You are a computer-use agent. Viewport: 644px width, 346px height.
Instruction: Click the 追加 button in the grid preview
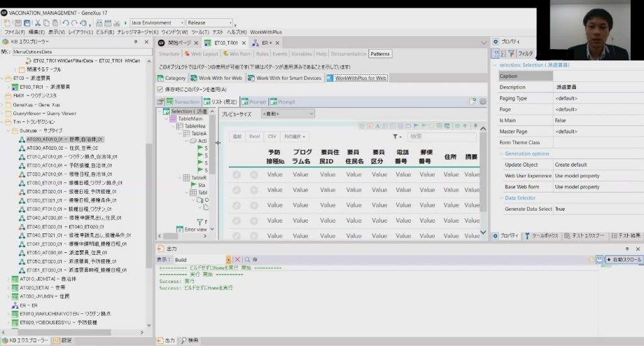(237, 137)
